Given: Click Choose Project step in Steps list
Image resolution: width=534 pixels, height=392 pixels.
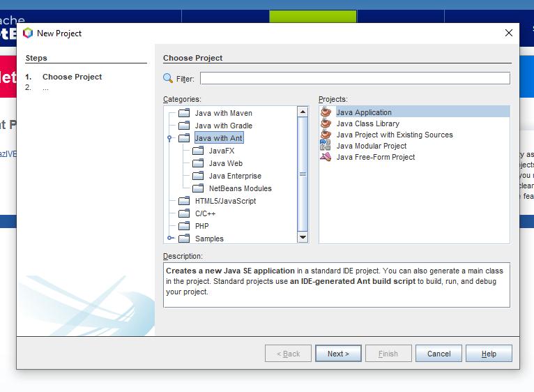Looking at the screenshot, I should click(72, 77).
